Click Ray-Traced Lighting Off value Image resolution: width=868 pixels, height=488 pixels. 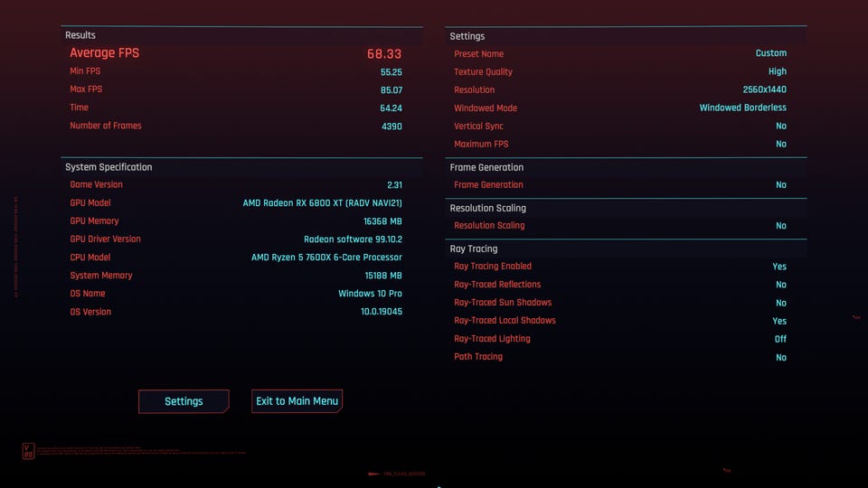point(780,339)
